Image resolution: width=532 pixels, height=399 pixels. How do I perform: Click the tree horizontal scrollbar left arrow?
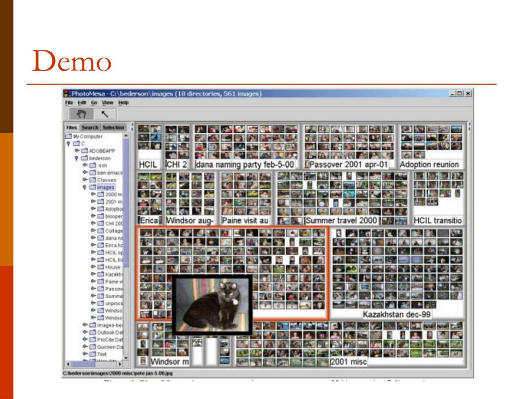(68, 364)
